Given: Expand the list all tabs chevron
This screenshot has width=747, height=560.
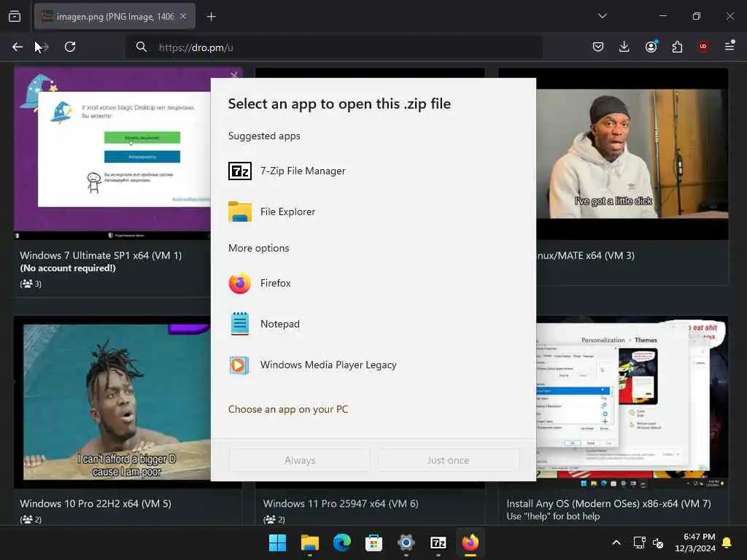Looking at the screenshot, I should click(602, 16).
